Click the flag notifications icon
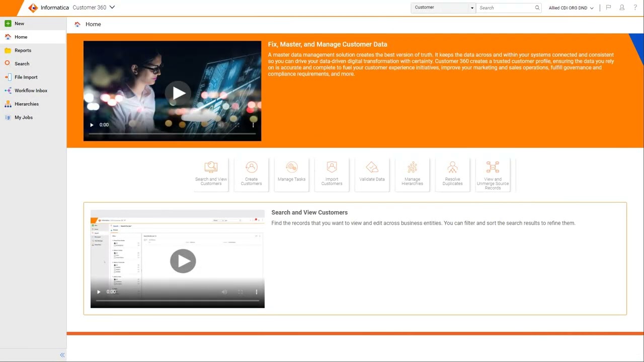 608,8
